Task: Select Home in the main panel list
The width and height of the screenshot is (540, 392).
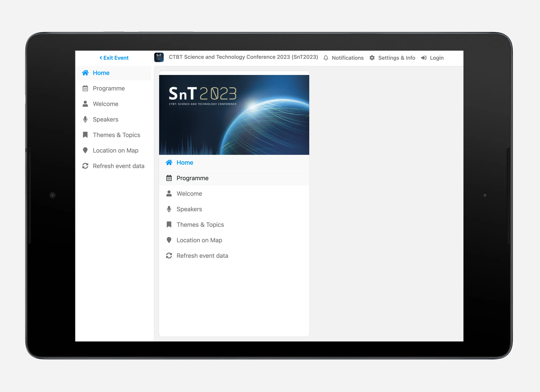Action: coord(234,162)
